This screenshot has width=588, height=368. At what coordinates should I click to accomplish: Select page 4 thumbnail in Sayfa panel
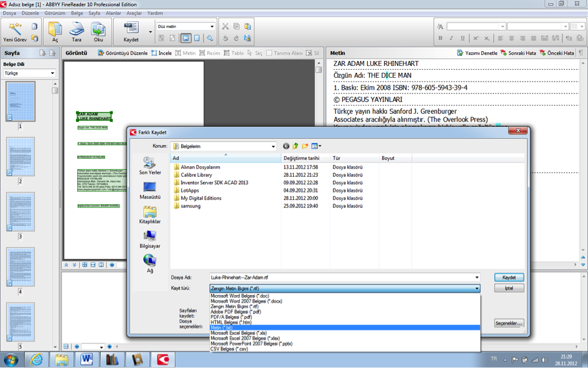tap(21, 267)
